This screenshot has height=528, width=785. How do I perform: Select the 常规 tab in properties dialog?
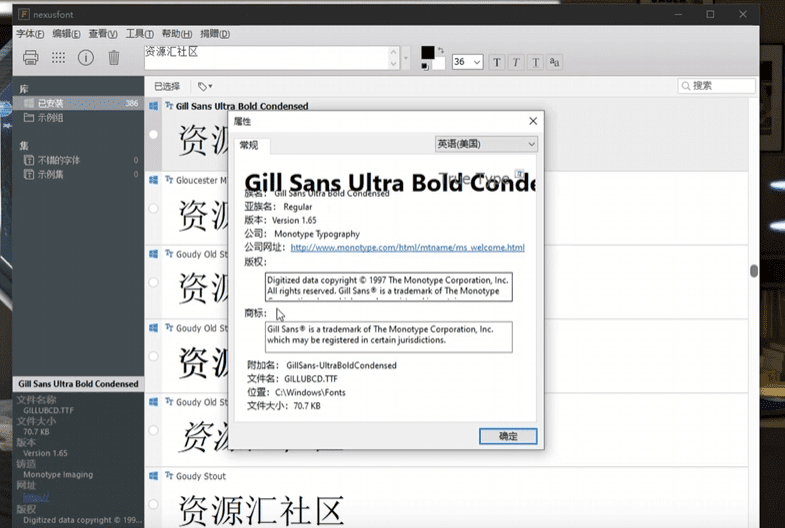point(248,146)
